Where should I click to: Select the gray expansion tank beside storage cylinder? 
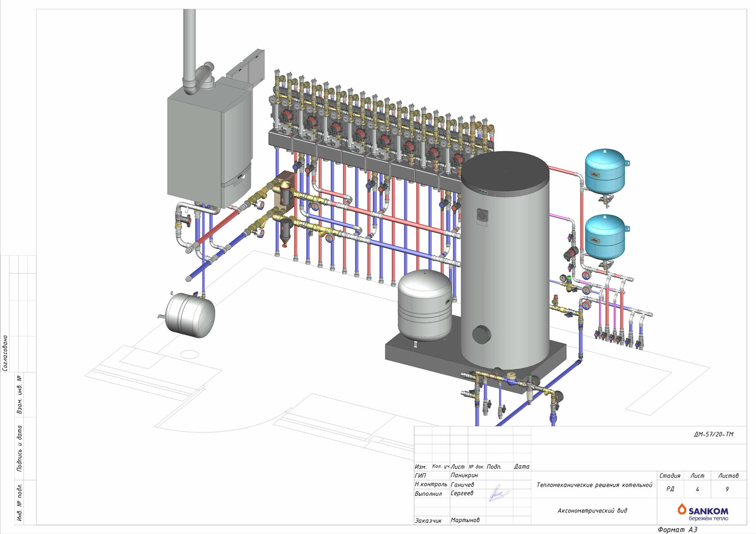[x=425, y=305]
